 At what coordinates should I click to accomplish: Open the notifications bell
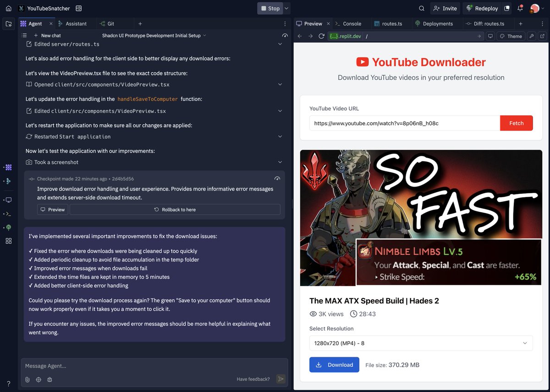pyautogui.click(x=520, y=8)
